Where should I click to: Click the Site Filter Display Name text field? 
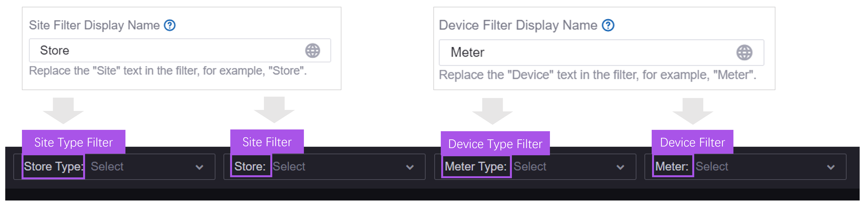169,50
